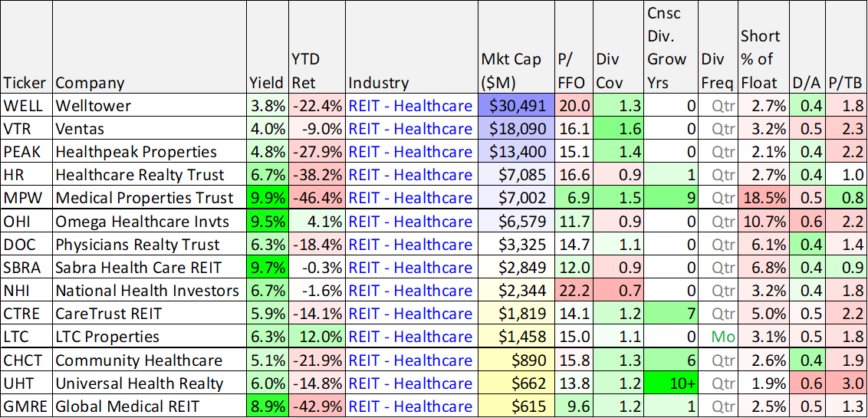
Task: Click the Cnsc Div. Grow Yrs header
Action: pos(670,48)
